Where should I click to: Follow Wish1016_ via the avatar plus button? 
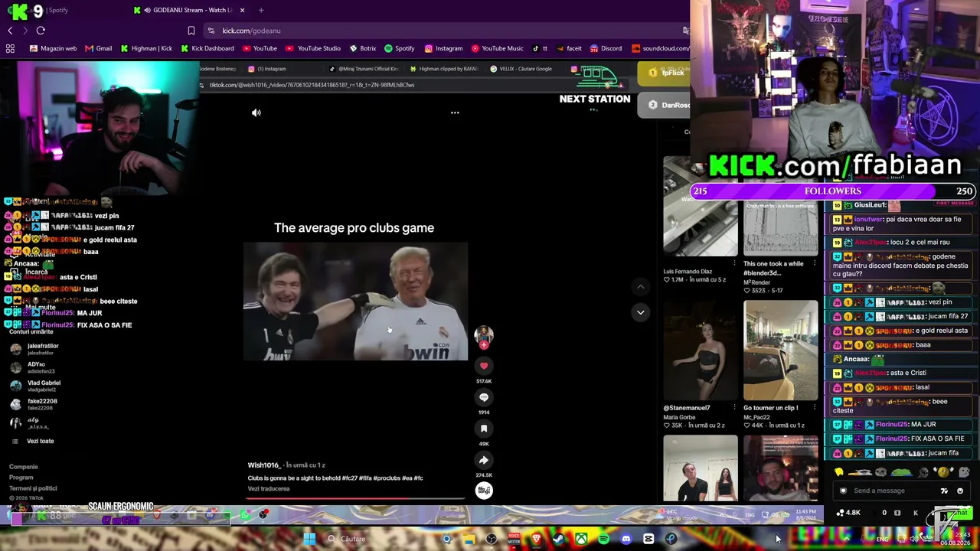tap(484, 345)
